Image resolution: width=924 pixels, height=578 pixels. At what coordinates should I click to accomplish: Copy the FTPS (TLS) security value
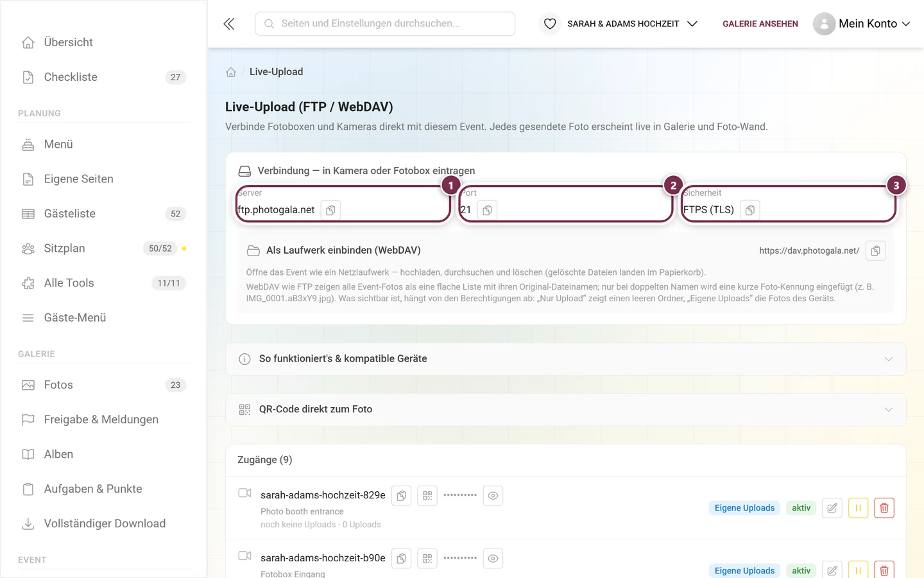pos(749,210)
